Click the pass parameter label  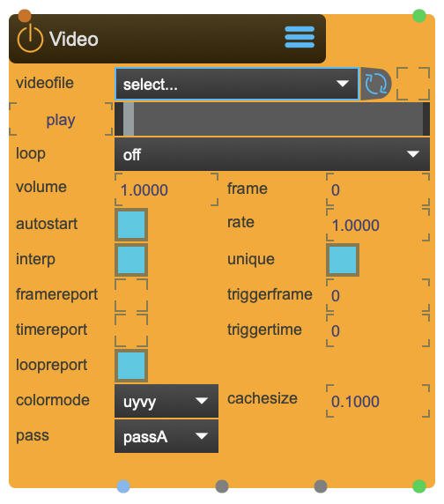[32, 436]
